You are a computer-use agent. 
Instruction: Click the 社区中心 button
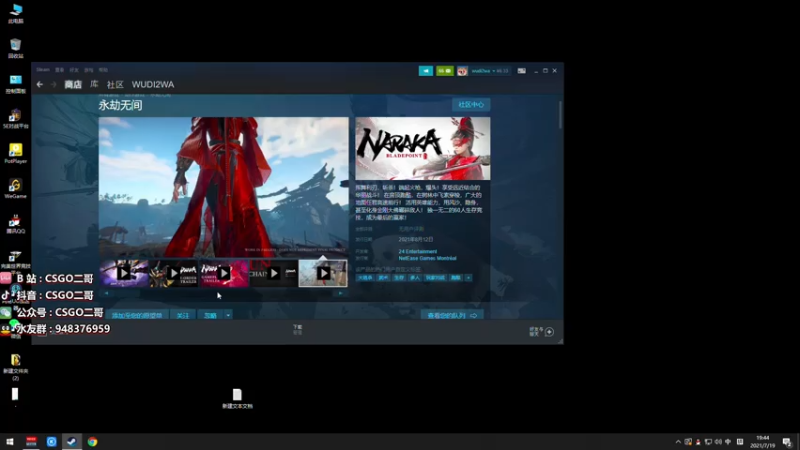(471, 105)
